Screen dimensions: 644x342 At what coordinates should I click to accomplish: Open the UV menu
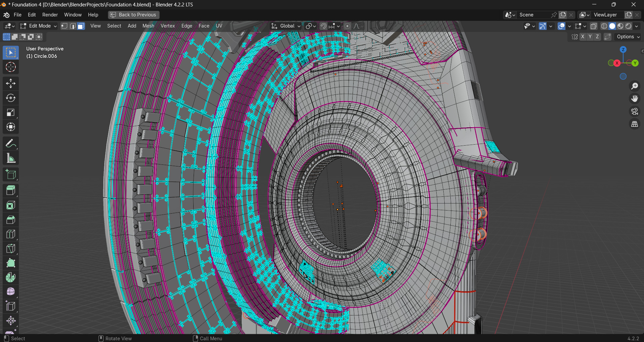point(219,26)
